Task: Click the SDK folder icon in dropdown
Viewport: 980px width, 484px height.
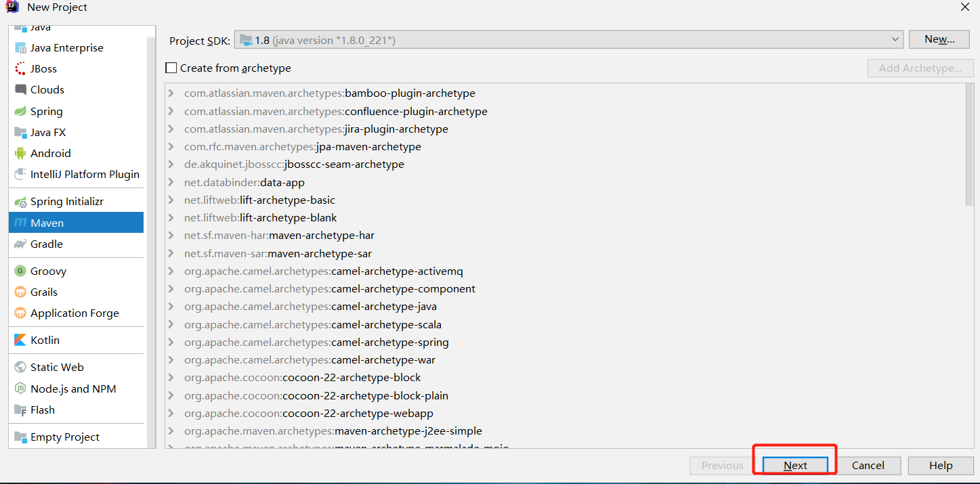Action: coord(246,41)
